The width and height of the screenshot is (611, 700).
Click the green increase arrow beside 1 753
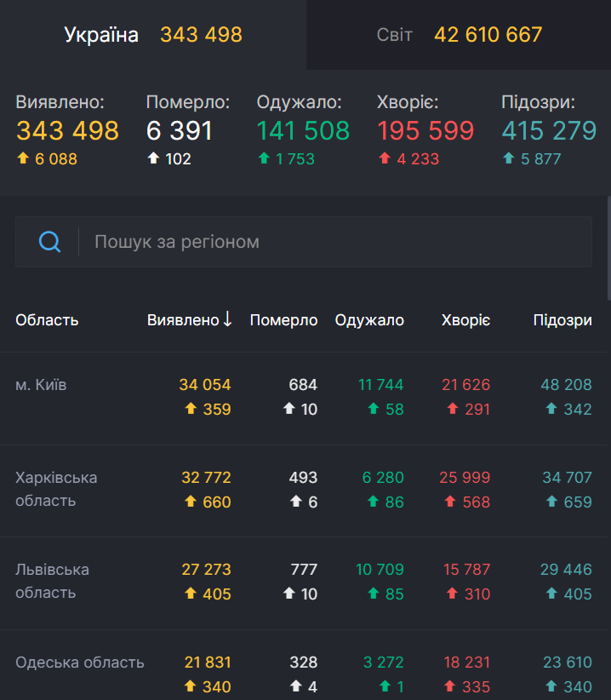click(x=262, y=158)
